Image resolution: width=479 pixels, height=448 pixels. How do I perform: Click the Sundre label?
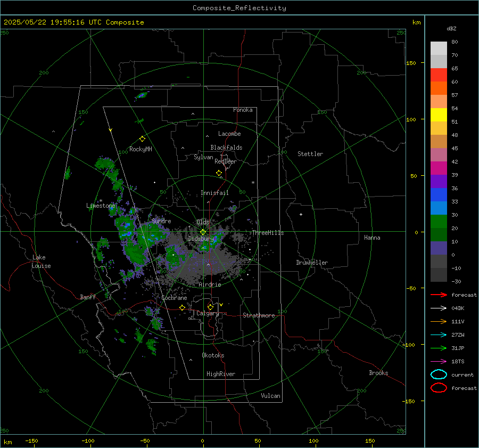coord(161,221)
